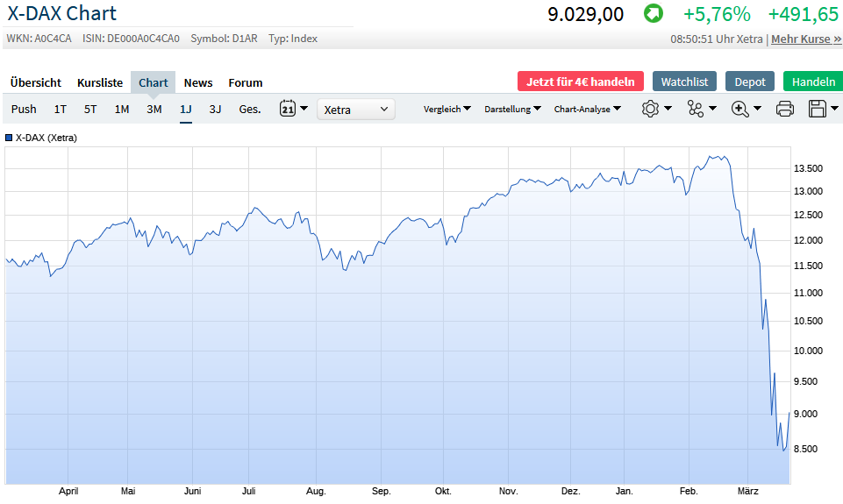Expand the arrow beside the save icon
The image size is (843, 504).
tap(834, 109)
